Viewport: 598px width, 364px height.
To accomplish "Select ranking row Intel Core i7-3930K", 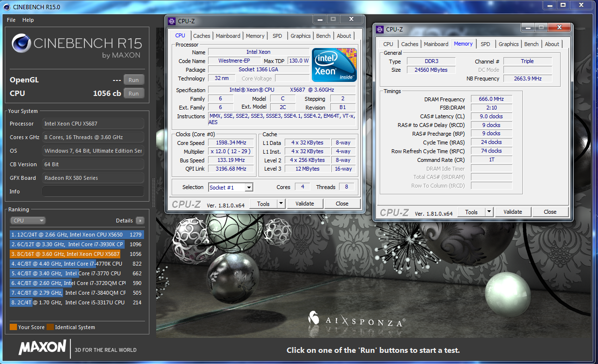I will (x=77, y=244).
